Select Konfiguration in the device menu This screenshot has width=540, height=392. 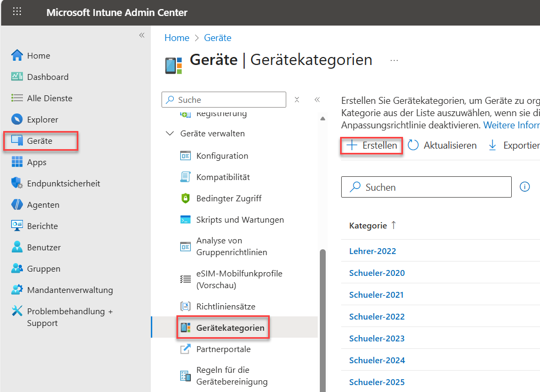point(222,156)
